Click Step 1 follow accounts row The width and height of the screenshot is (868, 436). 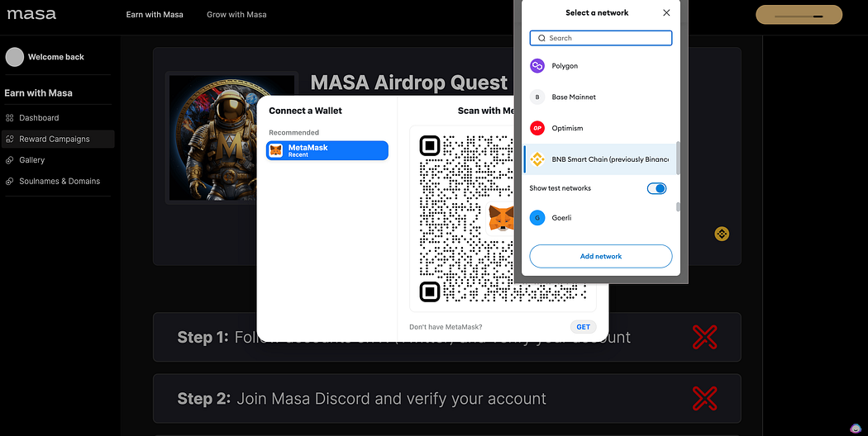[x=446, y=337]
